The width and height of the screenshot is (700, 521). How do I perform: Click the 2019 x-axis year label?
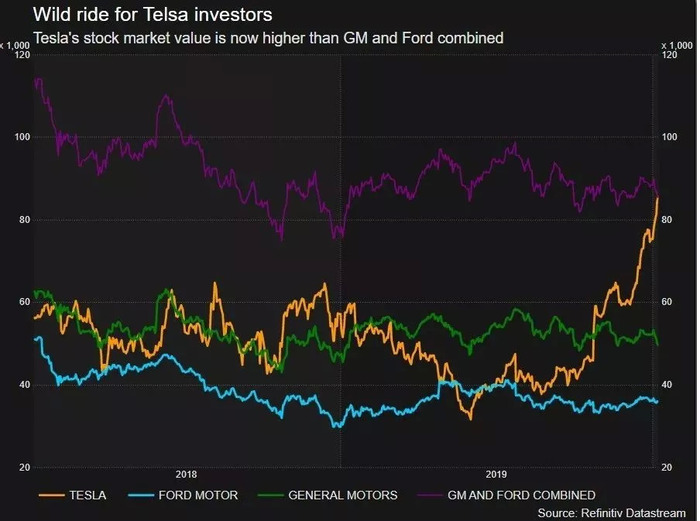496,474
